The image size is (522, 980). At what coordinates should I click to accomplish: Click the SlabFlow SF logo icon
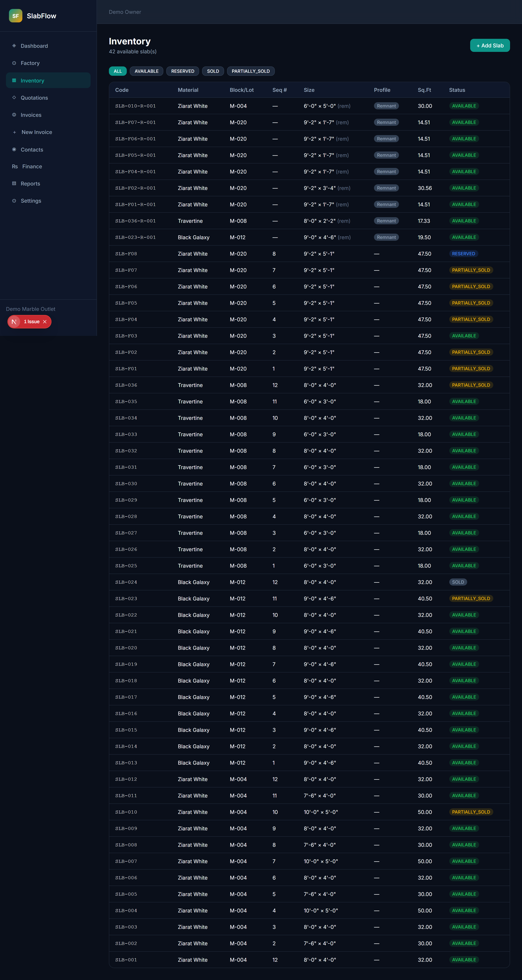(x=16, y=16)
